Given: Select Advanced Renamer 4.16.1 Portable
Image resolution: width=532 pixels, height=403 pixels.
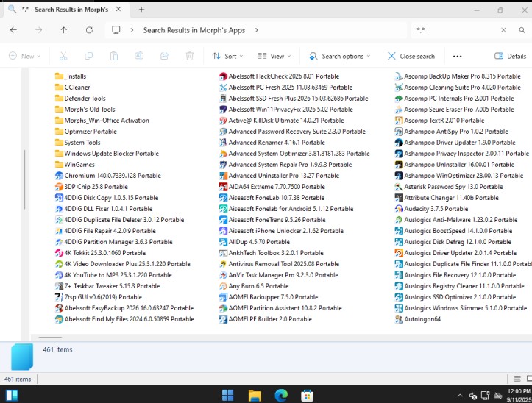Looking at the screenshot, I should tap(272, 143).
